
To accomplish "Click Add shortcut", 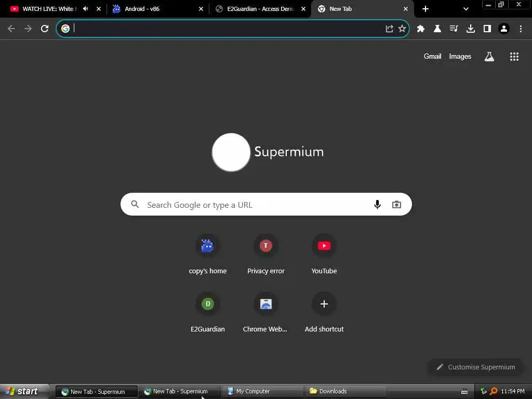I will pyautogui.click(x=324, y=312).
